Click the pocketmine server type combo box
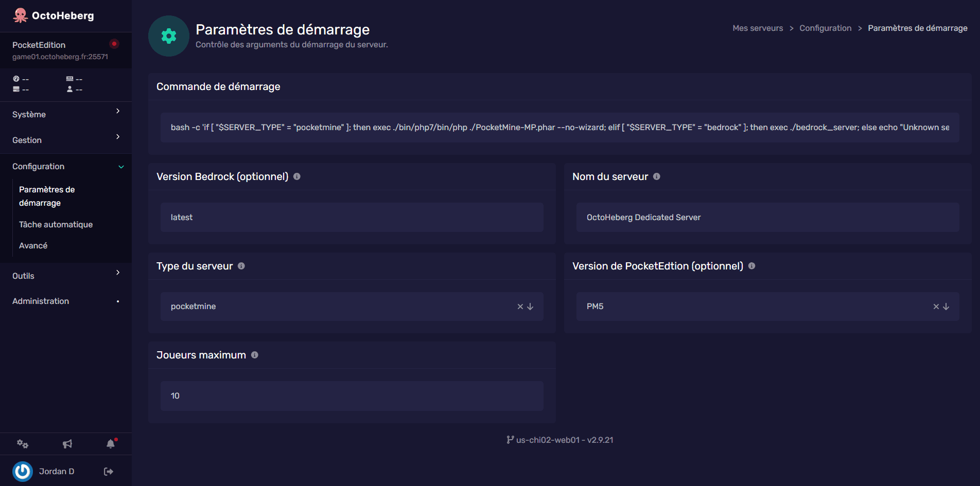The width and height of the screenshot is (980, 486). click(x=352, y=307)
